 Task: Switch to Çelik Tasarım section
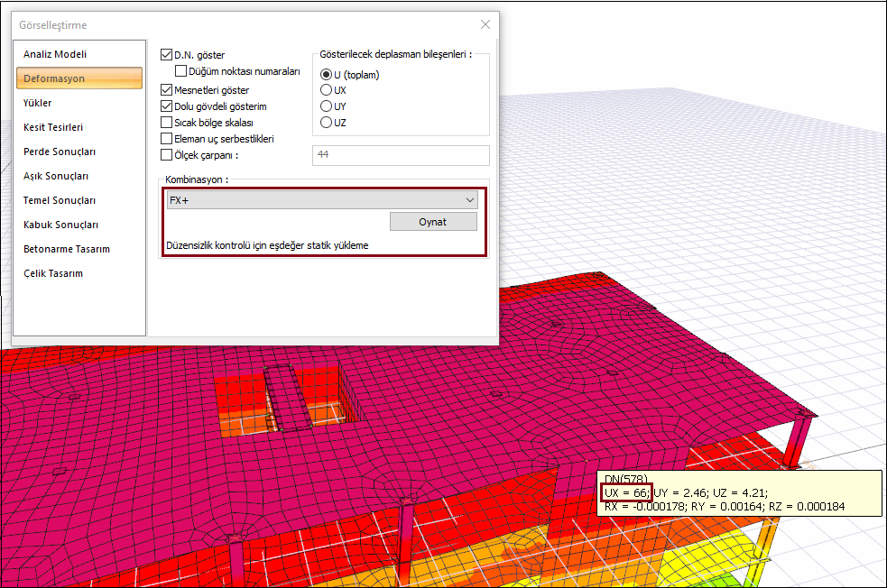click(x=53, y=273)
